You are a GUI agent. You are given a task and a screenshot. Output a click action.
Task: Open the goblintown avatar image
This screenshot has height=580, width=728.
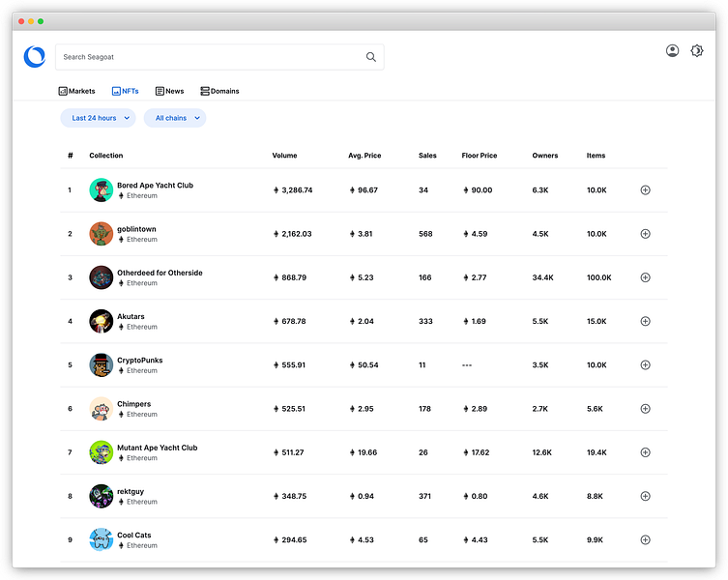102,234
